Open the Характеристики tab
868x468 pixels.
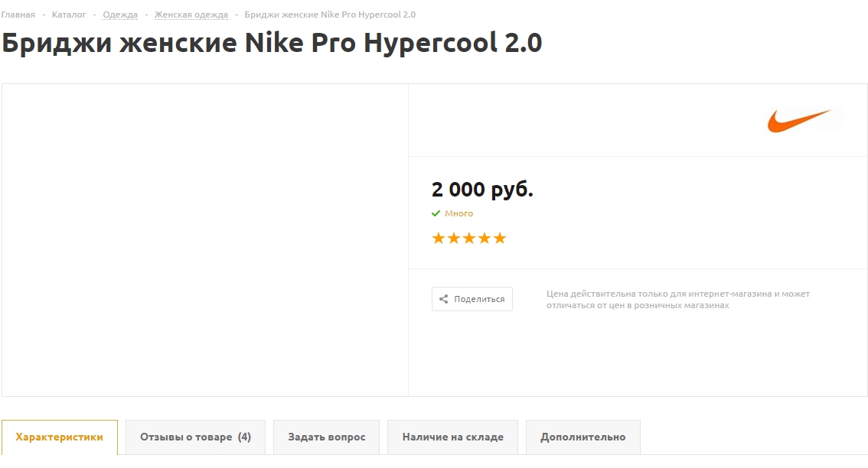pos(59,437)
